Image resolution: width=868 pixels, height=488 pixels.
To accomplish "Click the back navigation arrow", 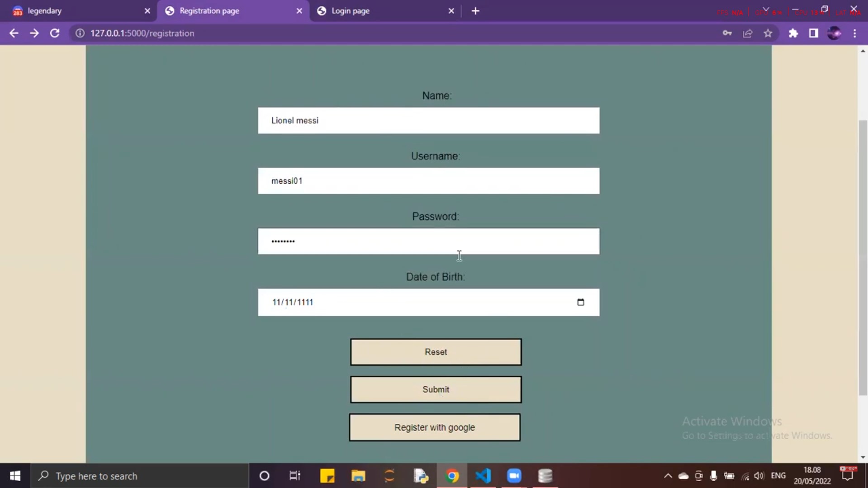I will click(14, 33).
